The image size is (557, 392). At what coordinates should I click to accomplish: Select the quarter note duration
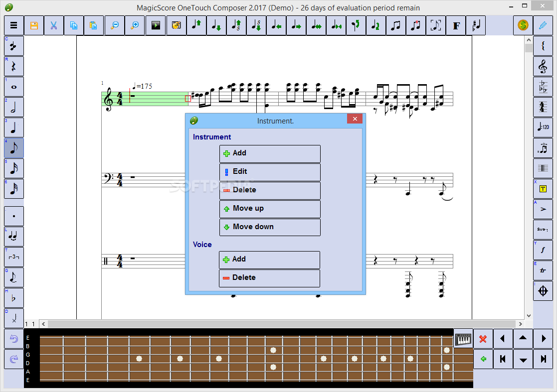point(14,128)
